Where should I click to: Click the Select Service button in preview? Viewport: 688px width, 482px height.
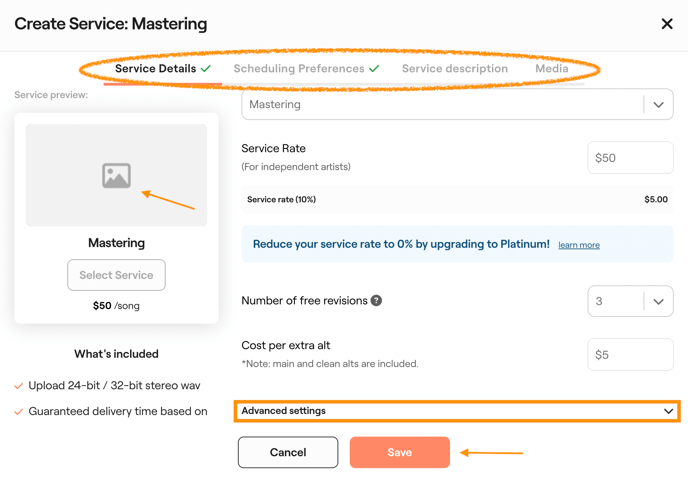116,275
